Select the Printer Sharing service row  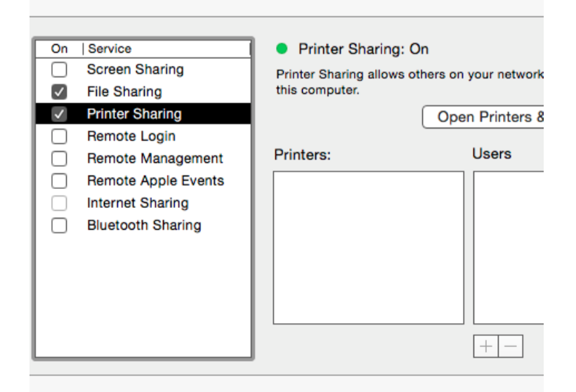143,114
